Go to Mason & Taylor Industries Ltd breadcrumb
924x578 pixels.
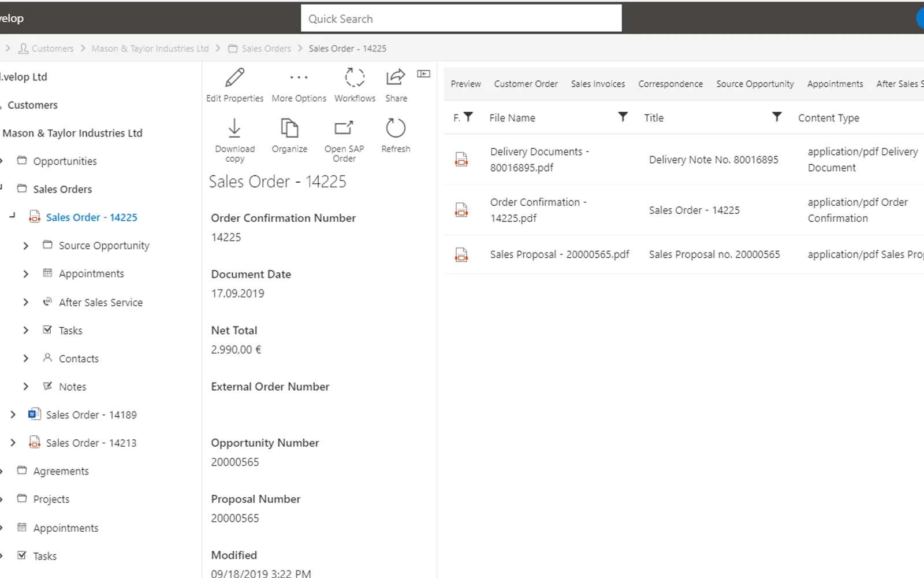click(150, 49)
